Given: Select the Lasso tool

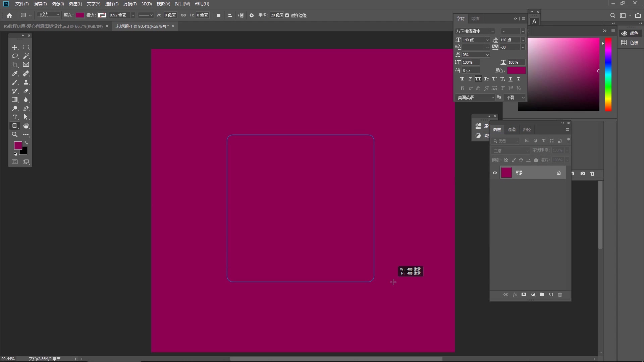Looking at the screenshot, I should point(15,56).
